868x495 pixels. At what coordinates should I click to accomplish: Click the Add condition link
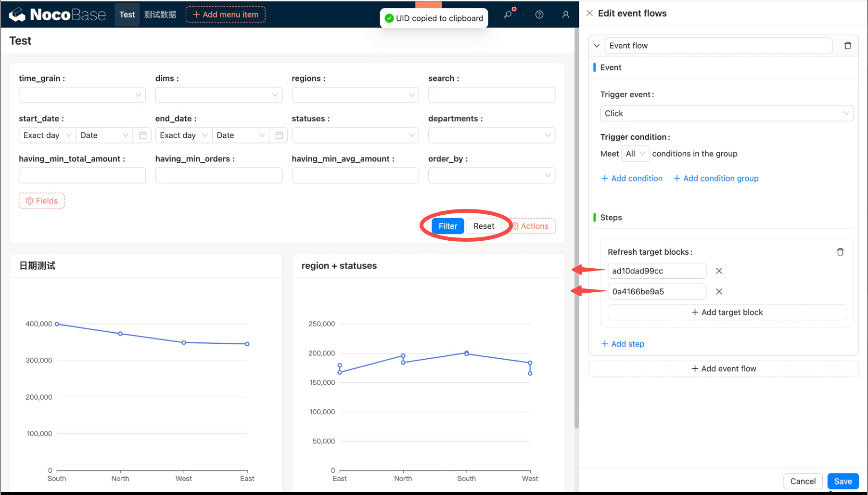pos(632,178)
